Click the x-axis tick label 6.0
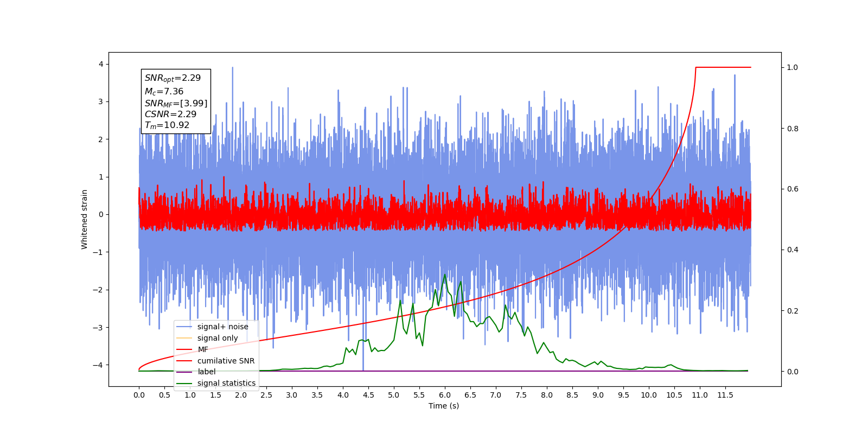868x434 pixels. pyautogui.click(x=445, y=395)
